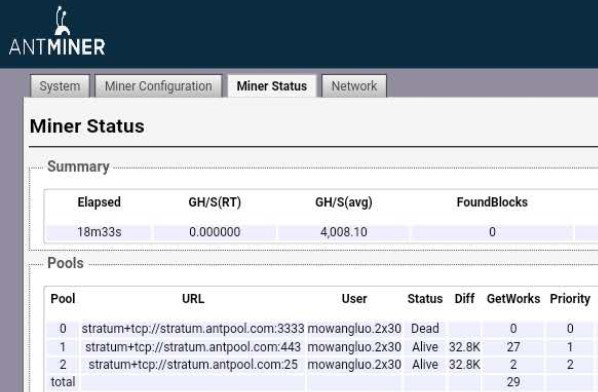Viewport: 598px width, 392px height.
Task: Select the pool URL ending in :443
Action: [193, 347]
